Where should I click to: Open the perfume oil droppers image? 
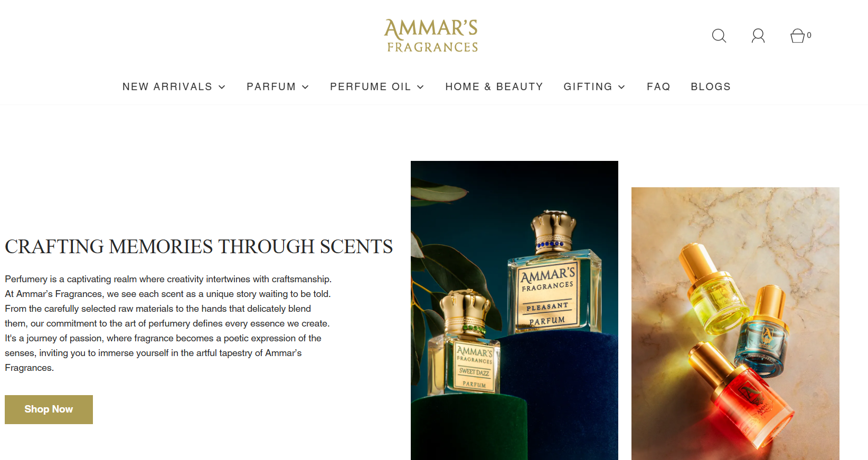click(x=735, y=323)
